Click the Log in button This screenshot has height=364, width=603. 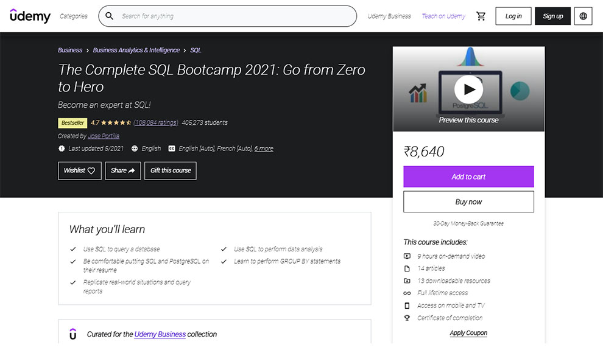(513, 16)
